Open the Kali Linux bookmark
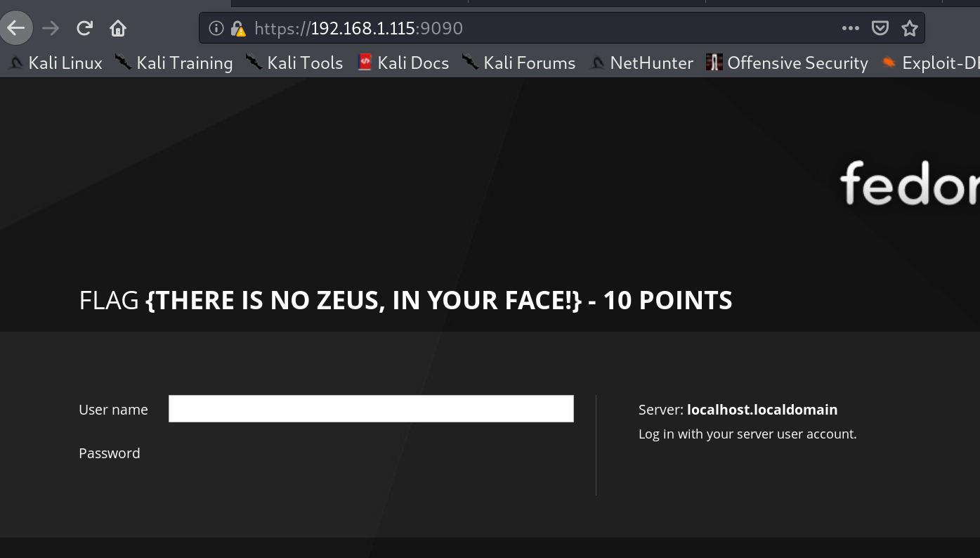 56,63
